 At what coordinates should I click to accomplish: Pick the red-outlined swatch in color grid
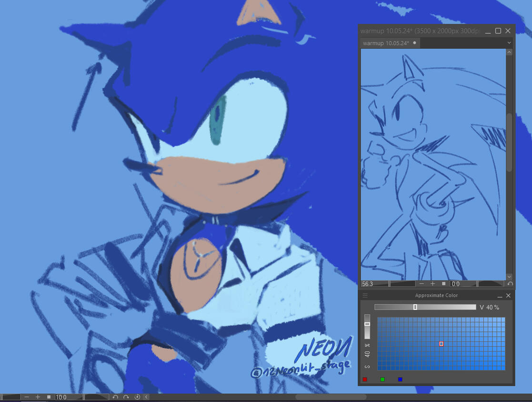pos(442,343)
